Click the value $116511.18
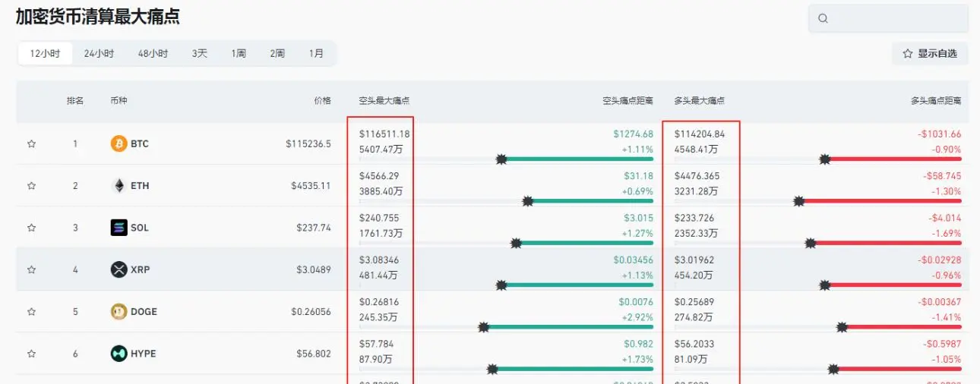The height and width of the screenshot is (384, 980). tap(384, 134)
